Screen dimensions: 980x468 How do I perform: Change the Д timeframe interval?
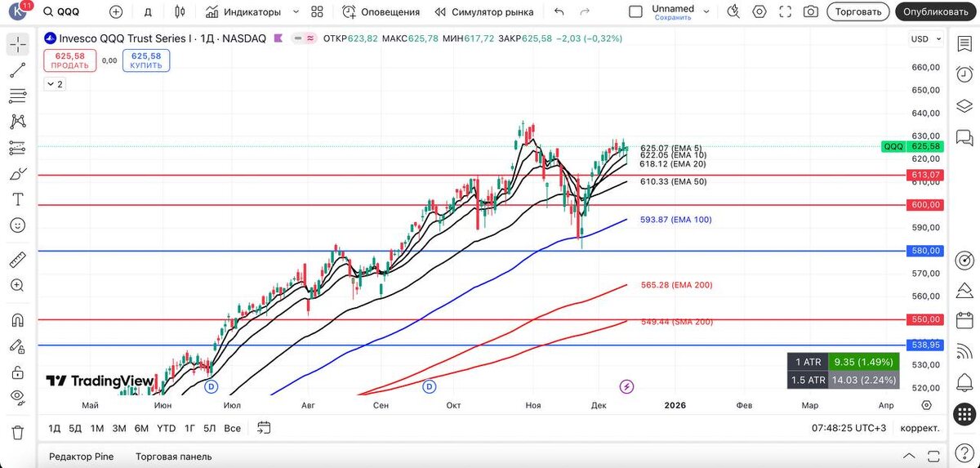coord(148,12)
